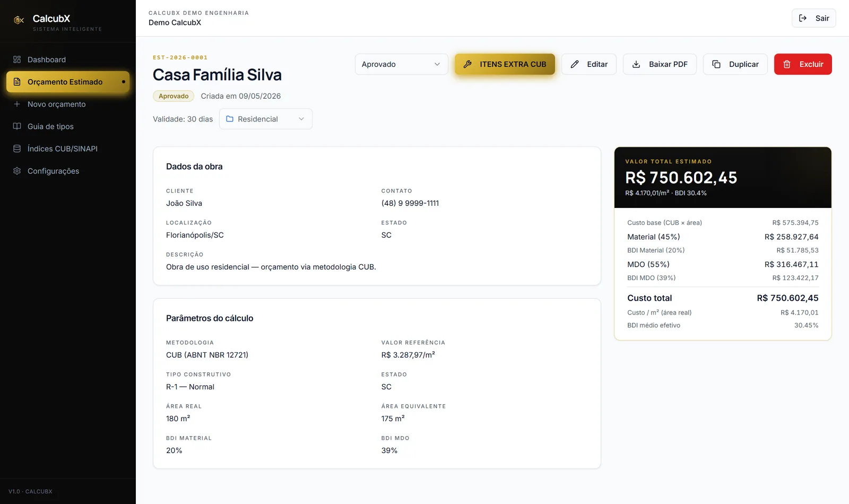Click the Índices CUB/SINAPI database icon
The height and width of the screenshot is (504, 849).
17,149
